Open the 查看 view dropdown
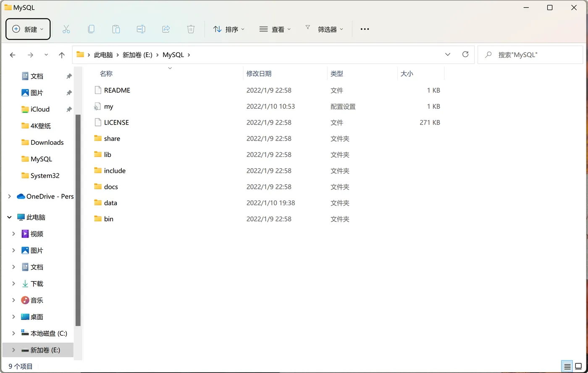This screenshot has width=588, height=373. click(275, 29)
